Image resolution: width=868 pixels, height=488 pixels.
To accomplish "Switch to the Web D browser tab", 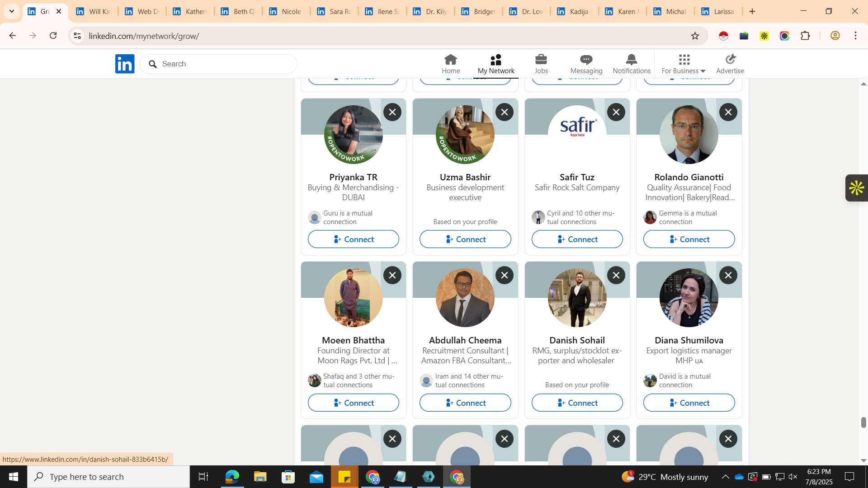I will [x=142, y=11].
